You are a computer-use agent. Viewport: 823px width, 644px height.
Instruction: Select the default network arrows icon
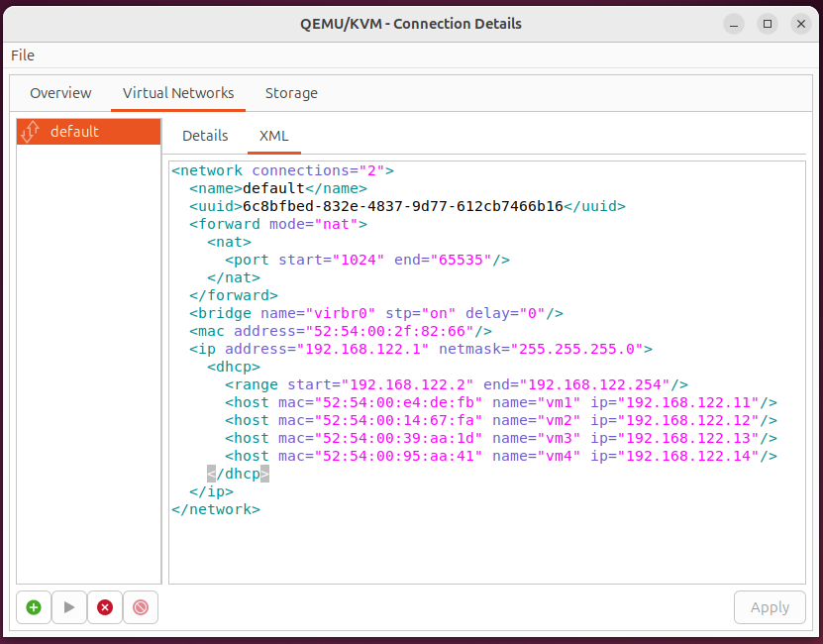[31, 132]
